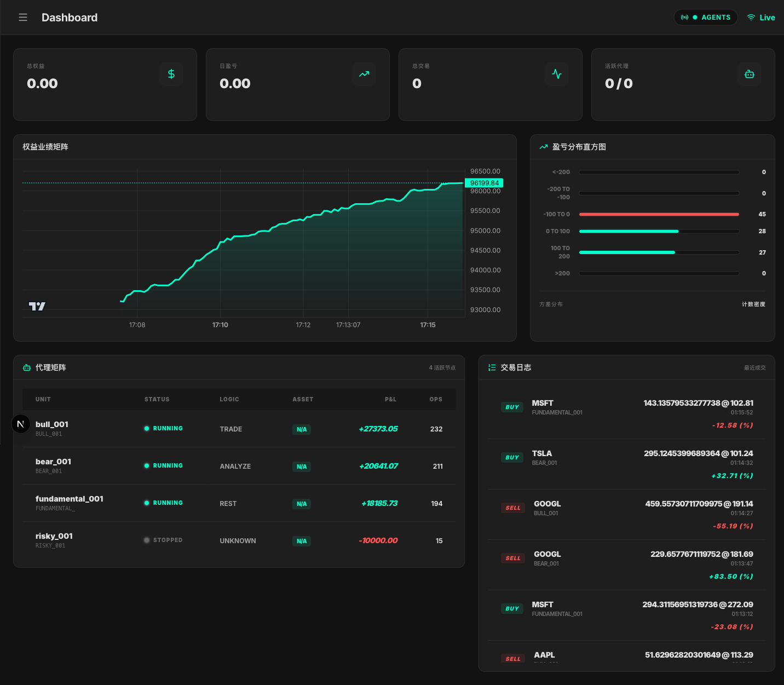Toggle the Live connection indicator
This screenshot has width=784, height=685.
[761, 18]
